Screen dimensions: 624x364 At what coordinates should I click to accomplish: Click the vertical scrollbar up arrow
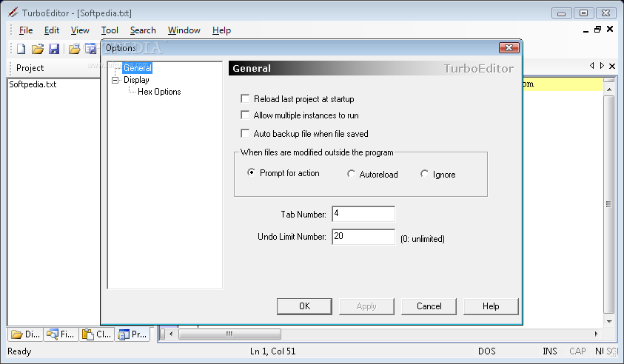609,90
